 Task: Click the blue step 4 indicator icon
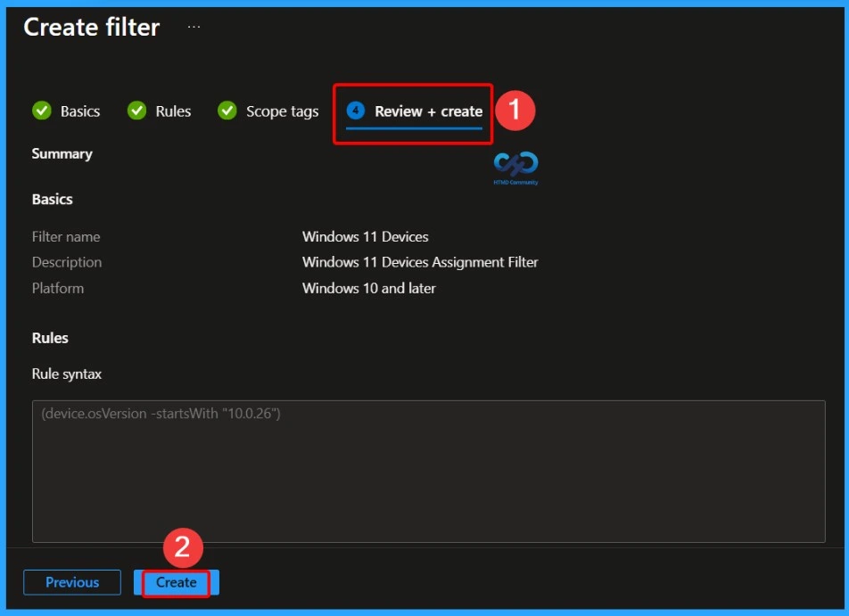point(357,111)
